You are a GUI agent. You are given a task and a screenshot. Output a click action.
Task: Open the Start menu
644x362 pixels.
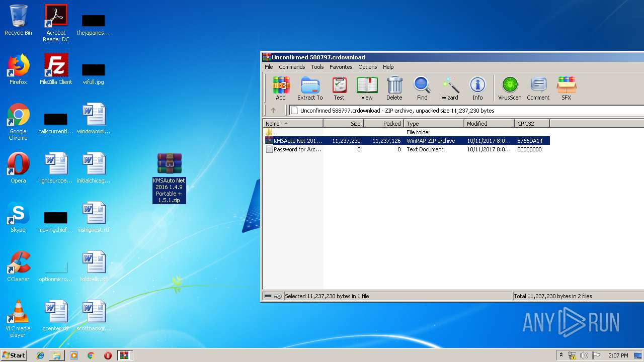pos(14,355)
